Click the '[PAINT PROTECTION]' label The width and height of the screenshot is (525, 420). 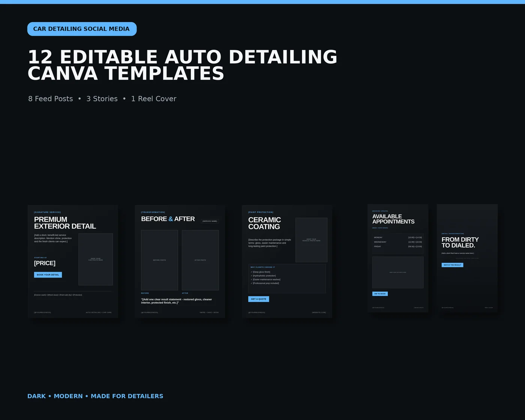pyautogui.click(x=261, y=212)
